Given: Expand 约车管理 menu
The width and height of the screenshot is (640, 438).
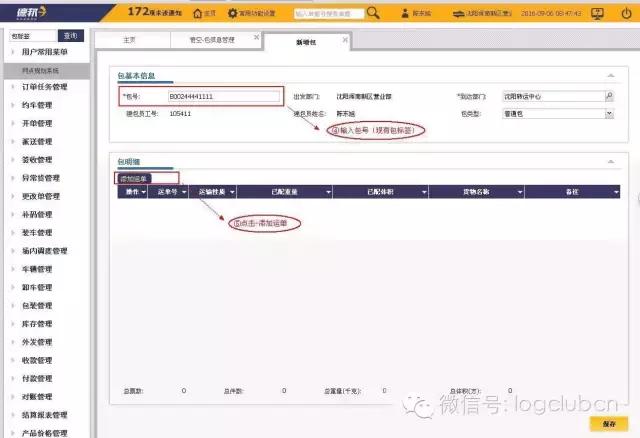Looking at the screenshot, I should click(x=37, y=105).
